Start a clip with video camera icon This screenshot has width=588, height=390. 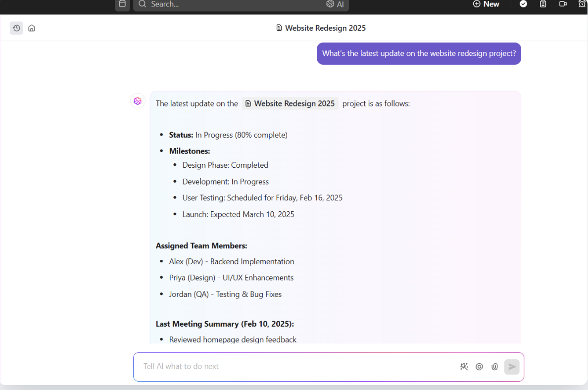(x=562, y=4)
